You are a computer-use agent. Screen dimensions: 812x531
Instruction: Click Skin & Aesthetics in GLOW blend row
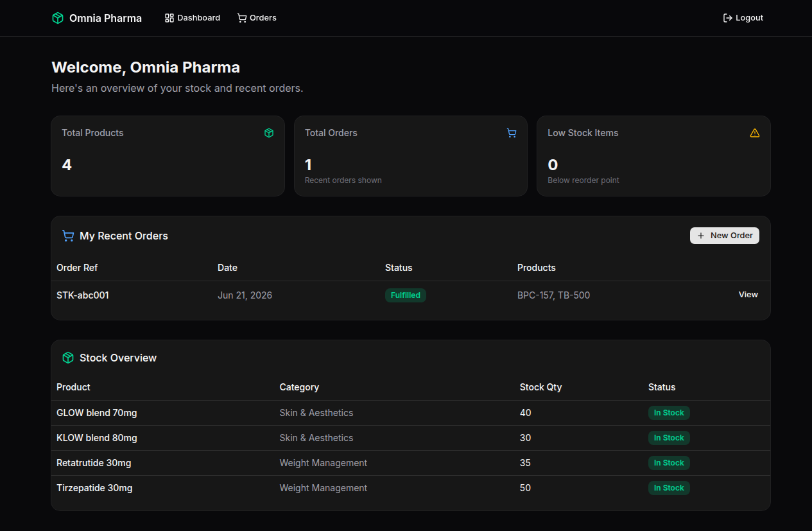(x=316, y=413)
